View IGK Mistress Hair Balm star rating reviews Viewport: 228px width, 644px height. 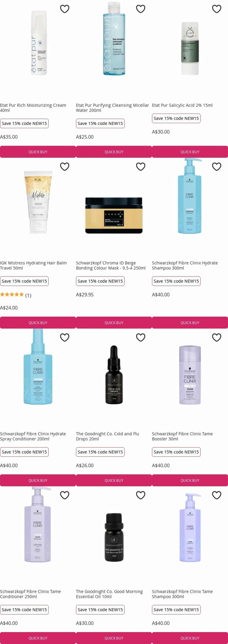tap(15, 295)
